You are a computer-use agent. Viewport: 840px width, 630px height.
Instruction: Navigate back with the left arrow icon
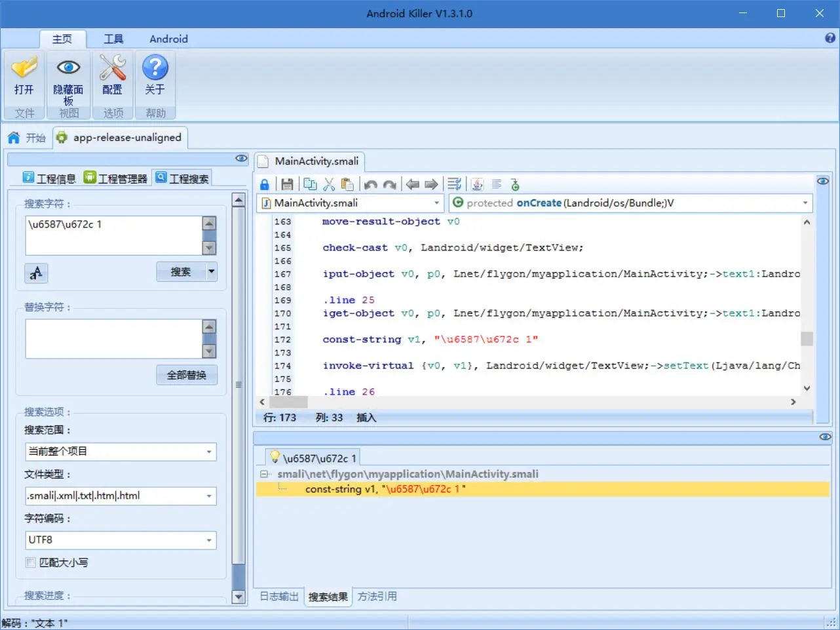coord(412,185)
